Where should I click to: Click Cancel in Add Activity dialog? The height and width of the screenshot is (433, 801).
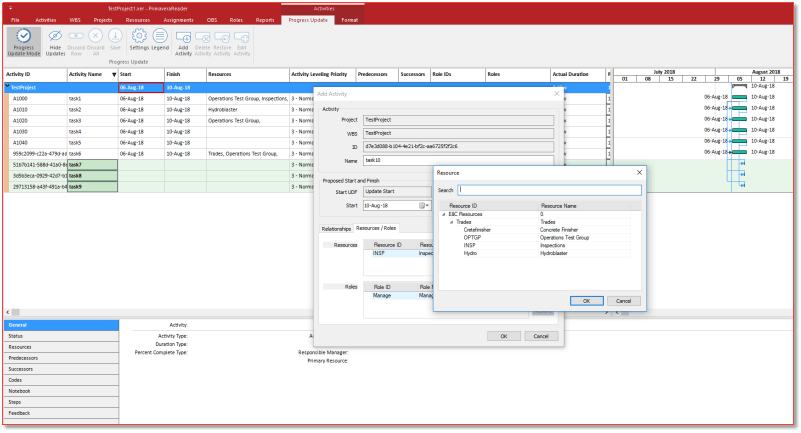tap(541, 336)
